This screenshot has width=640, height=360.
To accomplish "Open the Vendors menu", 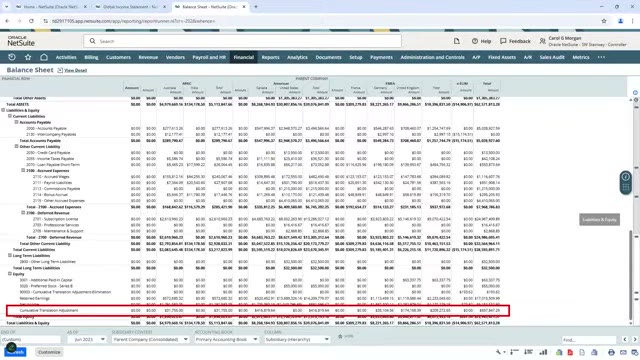I will pos(175,57).
